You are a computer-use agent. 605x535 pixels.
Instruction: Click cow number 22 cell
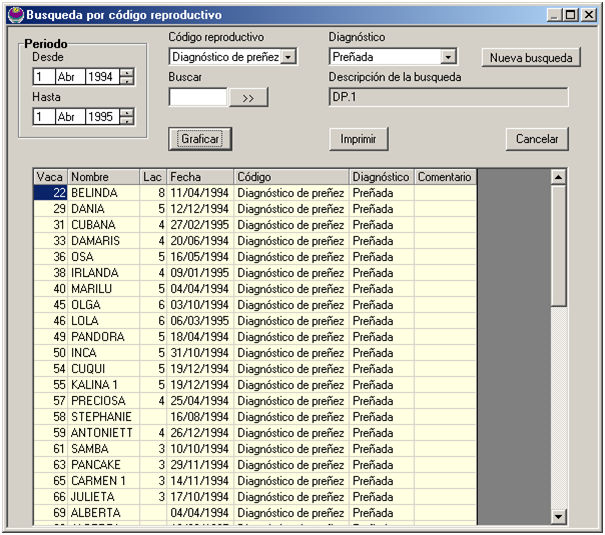(x=51, y=193)
